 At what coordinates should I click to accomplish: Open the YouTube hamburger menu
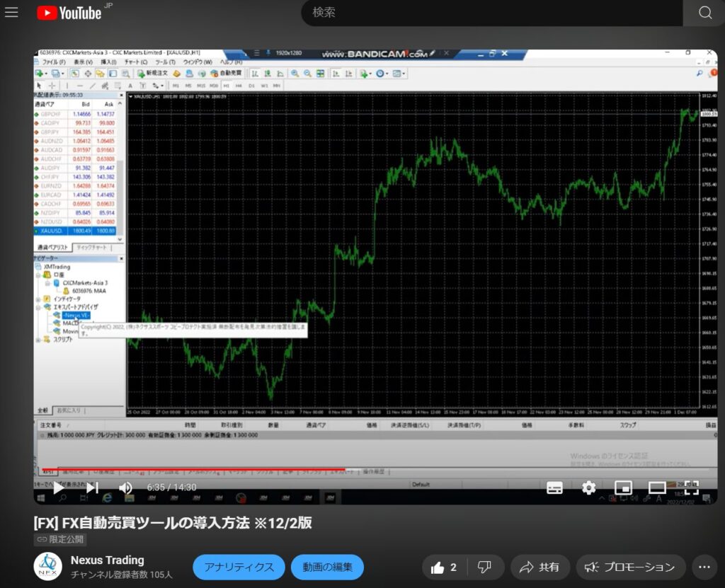(11, 13)
